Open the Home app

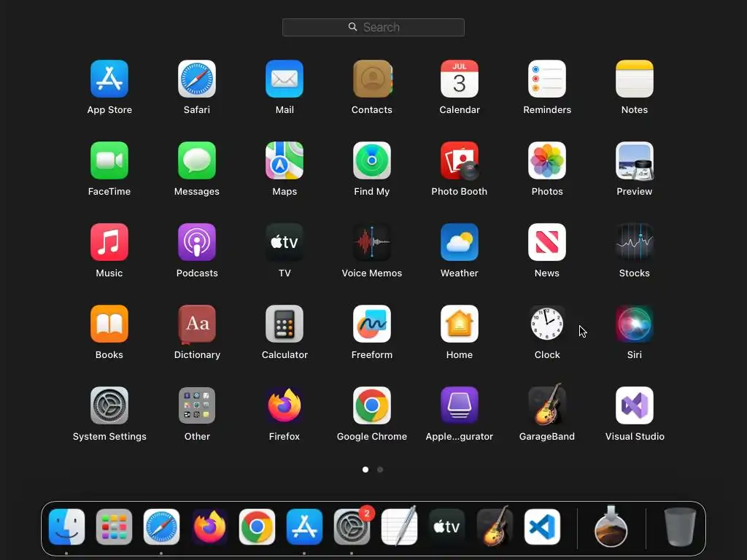pyautogui.click(x=460, y=324)
